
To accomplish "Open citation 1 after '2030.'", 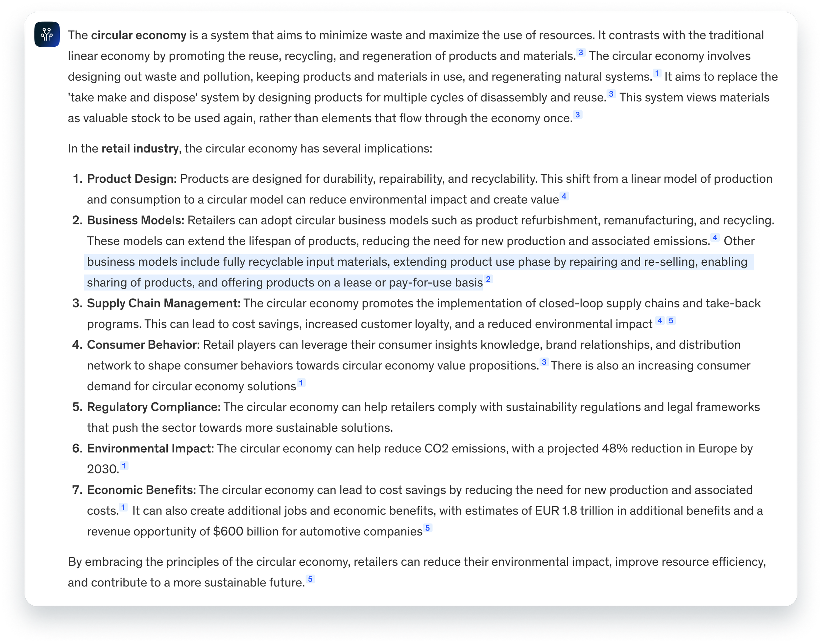I will point(124,465).
